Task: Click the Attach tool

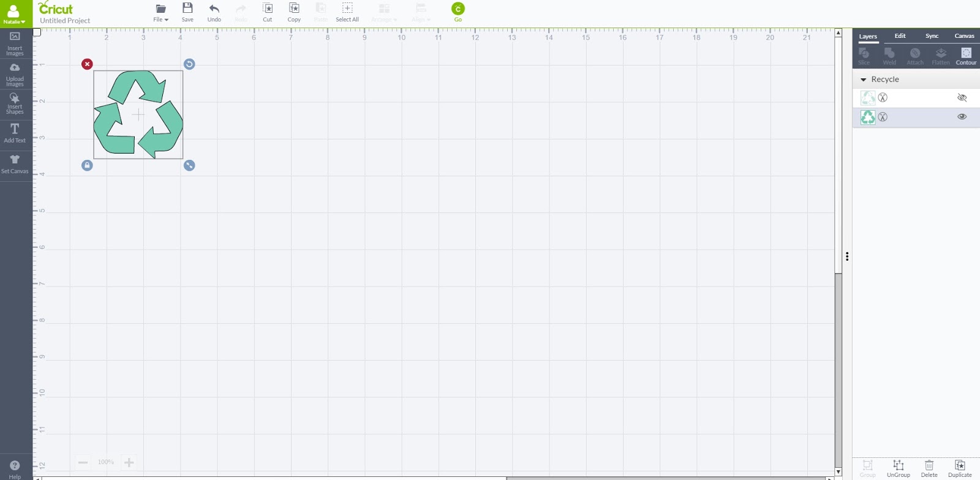Action: (915, 56)
